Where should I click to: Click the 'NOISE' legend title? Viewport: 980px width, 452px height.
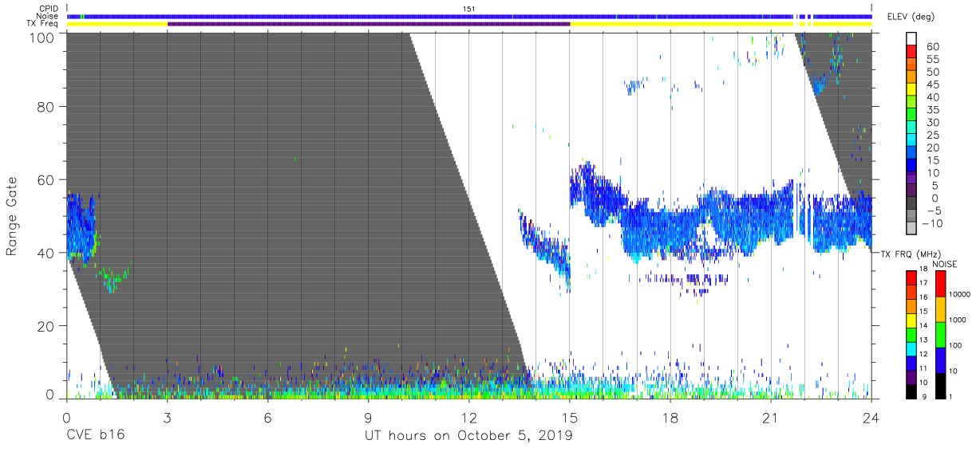click(944, 264)
